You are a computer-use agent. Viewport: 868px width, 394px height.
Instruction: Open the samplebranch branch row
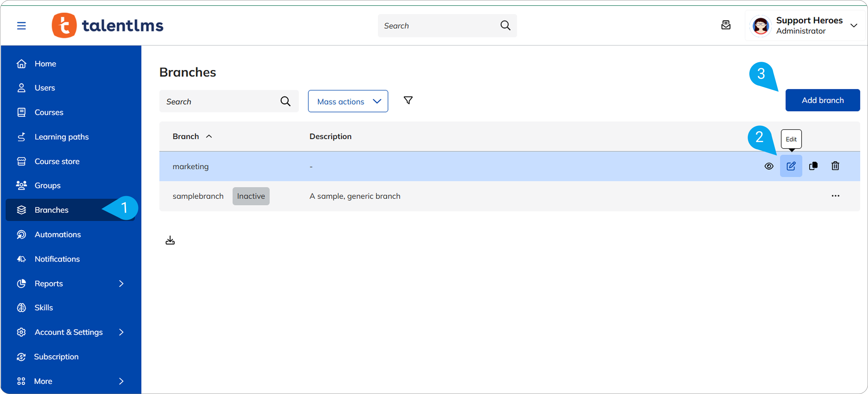tap(198, 196)
